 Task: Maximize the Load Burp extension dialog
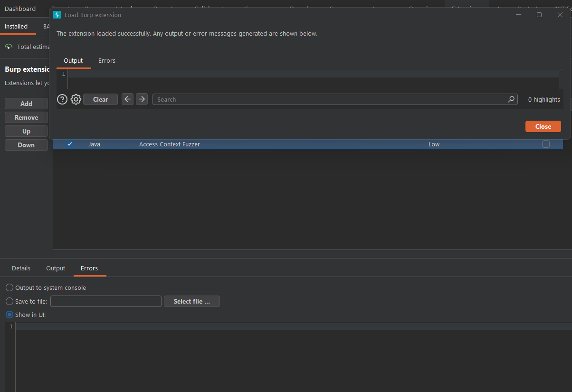[x=539, y=15]
